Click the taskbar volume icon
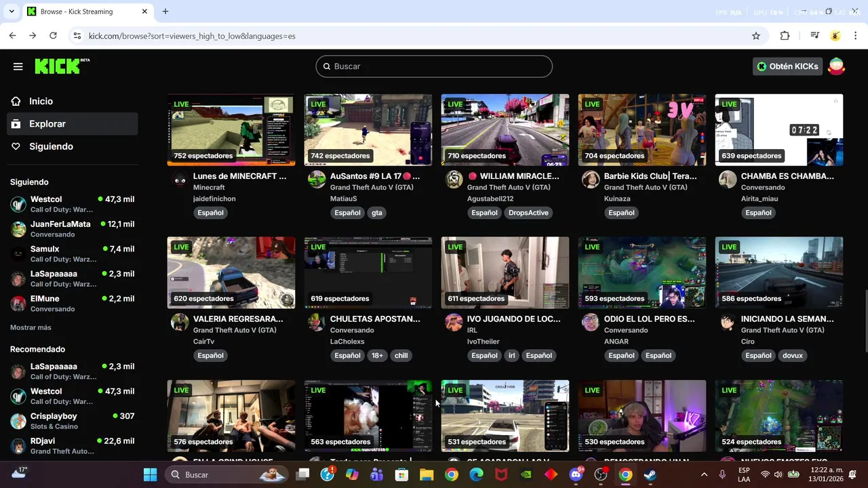The image size is (868, 488). coord(778,474)
